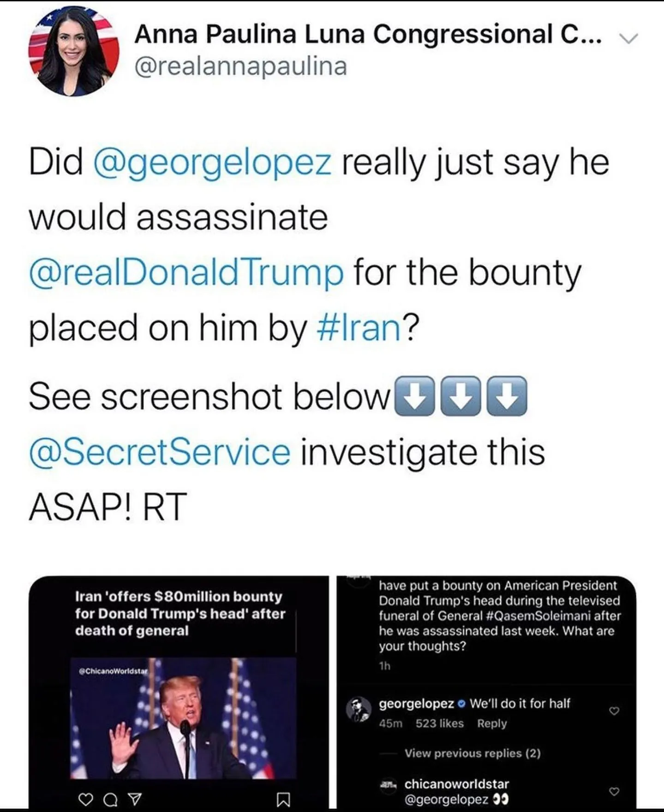
Task: Follow the @realDonaldTrump mention link
Action: coord(186,273)
